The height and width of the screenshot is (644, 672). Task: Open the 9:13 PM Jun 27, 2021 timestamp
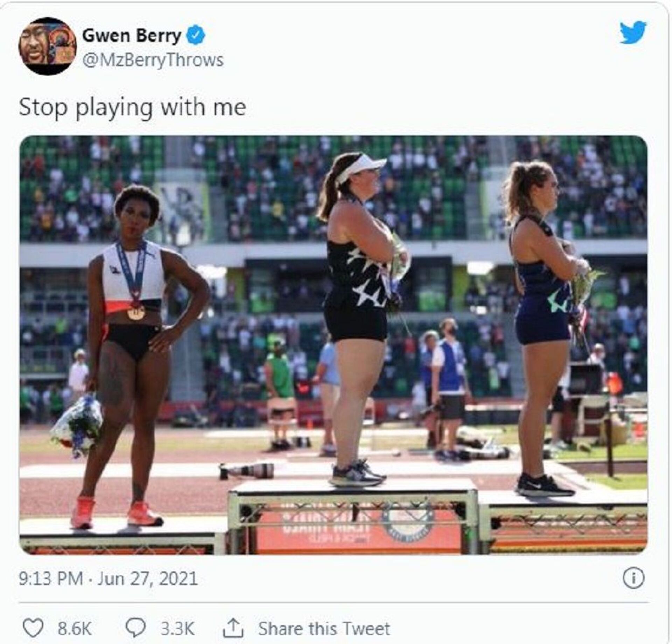[108, 579]
